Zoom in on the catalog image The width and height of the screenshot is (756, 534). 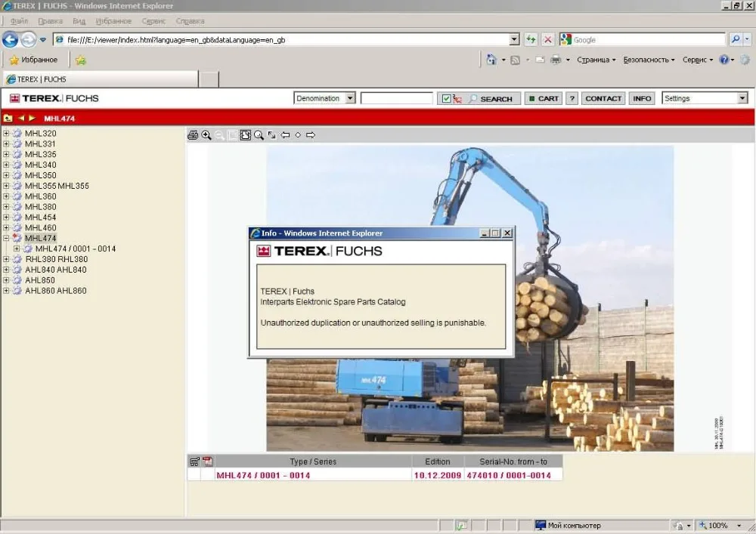(x=206, y=135)
